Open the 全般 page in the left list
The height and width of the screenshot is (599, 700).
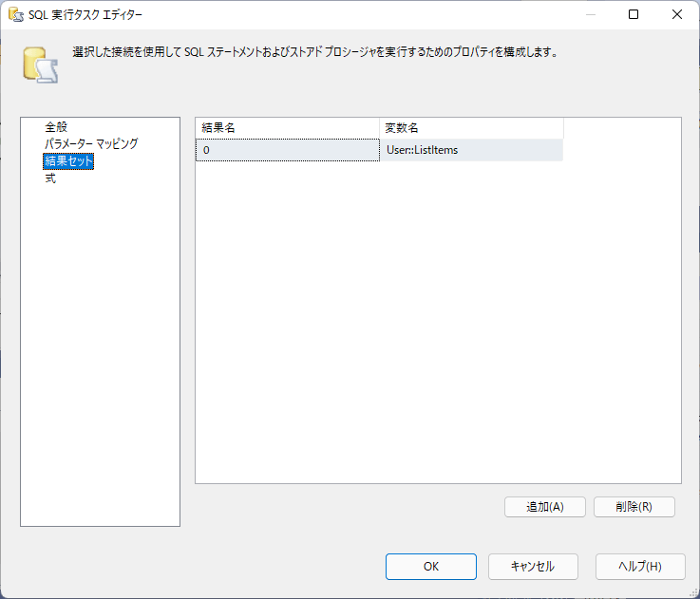pos(56,127)
